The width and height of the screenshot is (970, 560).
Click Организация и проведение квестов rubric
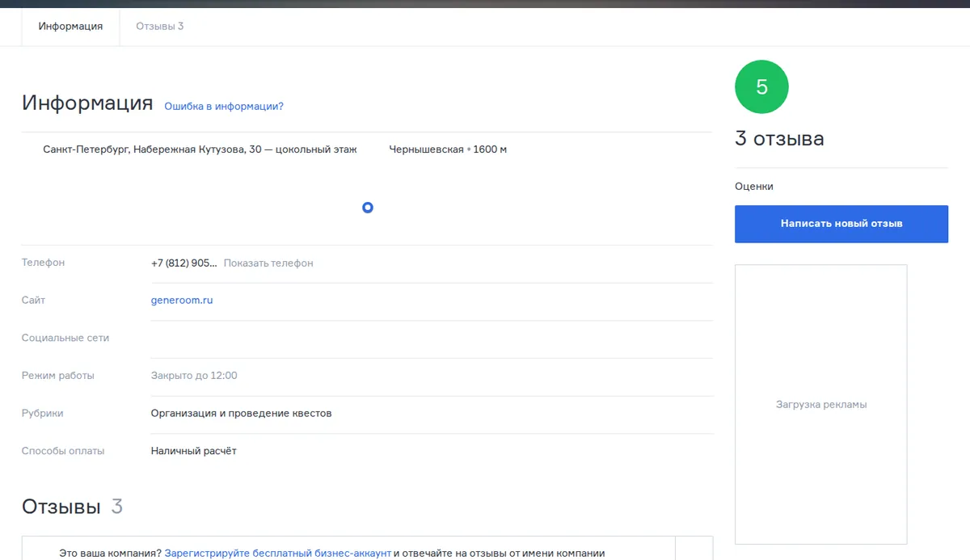coord(242,414)
